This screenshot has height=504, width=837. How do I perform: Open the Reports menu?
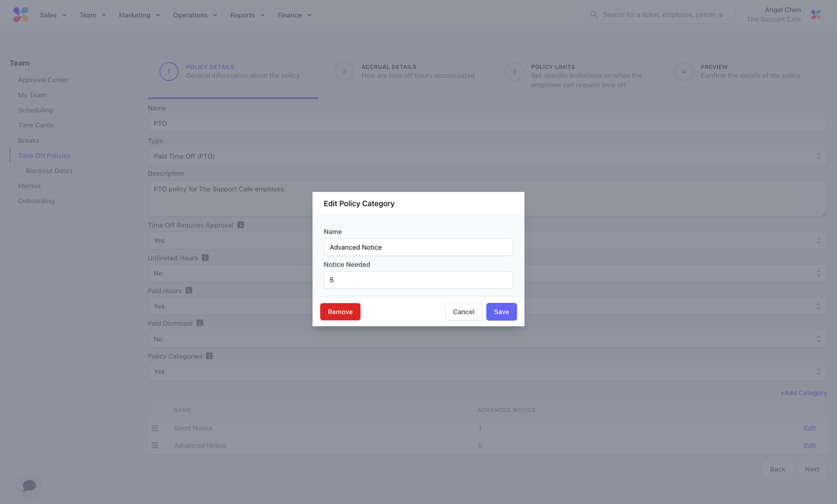point(248,15)
